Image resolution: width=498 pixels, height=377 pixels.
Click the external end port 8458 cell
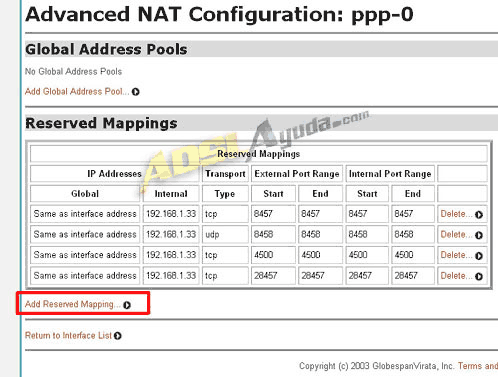click(320, 234)
